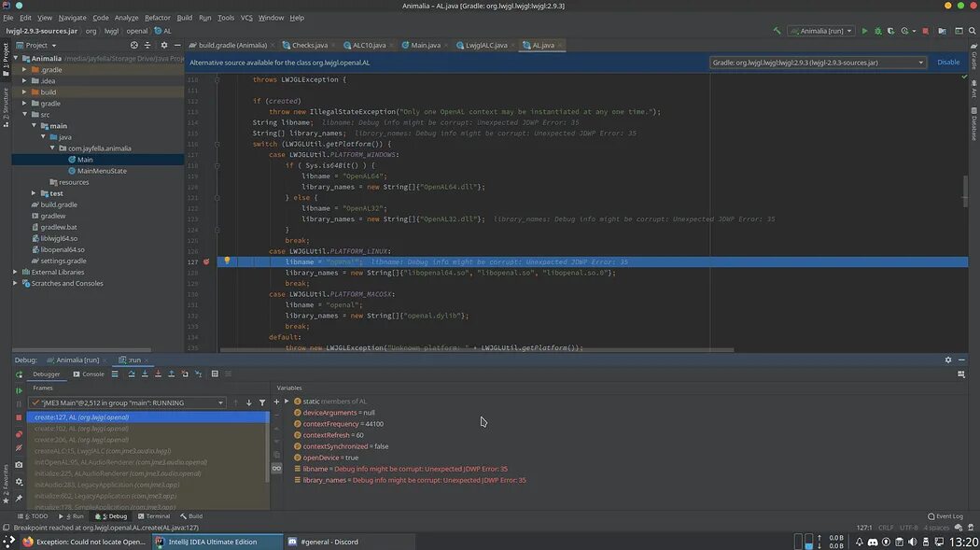Open debugger settings gear in left sidebar
The image size is (980, 550).
pyautogui.click(x=19, y=482)
